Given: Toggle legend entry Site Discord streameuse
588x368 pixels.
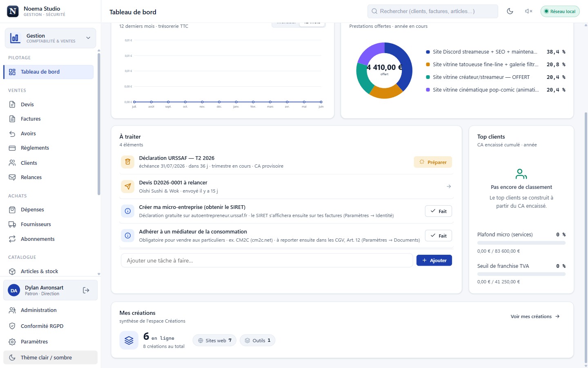Looking at the screenshot, I should pyautogui.click(x=496, y=52).
